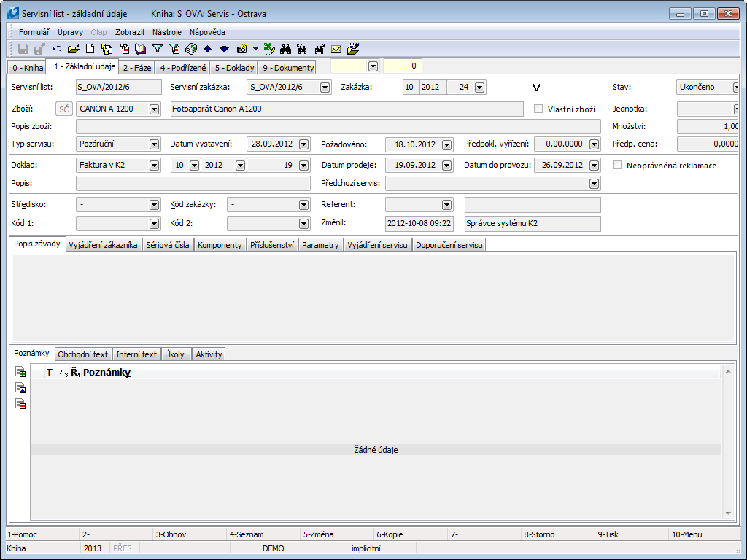Expand the Předchozí servis dropdown
Viewport: 747px width, 560px height.
click(594, 184)
